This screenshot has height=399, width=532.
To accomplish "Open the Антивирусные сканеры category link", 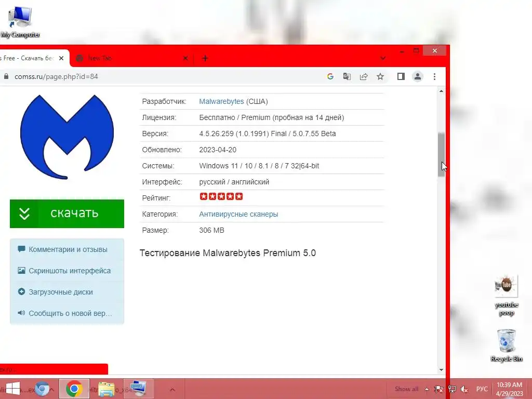I will 238,214.
